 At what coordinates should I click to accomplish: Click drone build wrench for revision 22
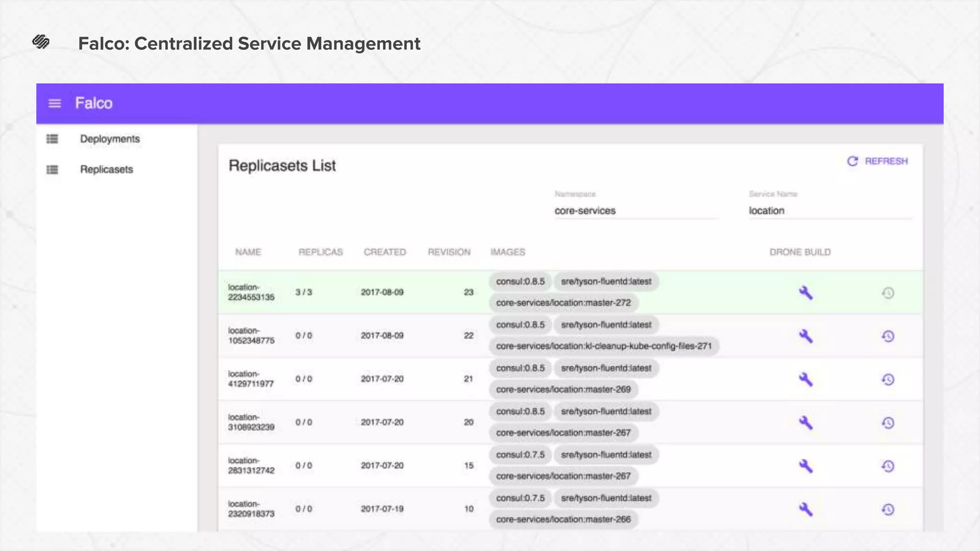pyautogui.click(x=805, y=336)
